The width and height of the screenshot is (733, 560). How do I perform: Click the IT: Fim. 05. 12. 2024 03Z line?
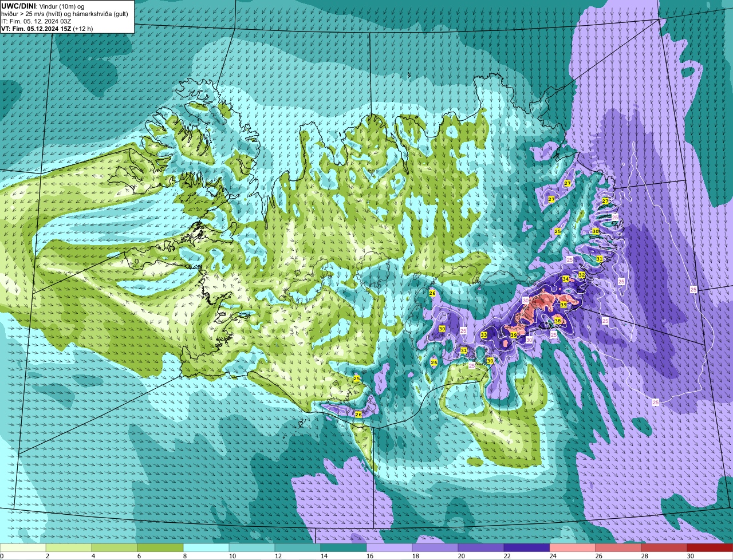click(37, 21)
